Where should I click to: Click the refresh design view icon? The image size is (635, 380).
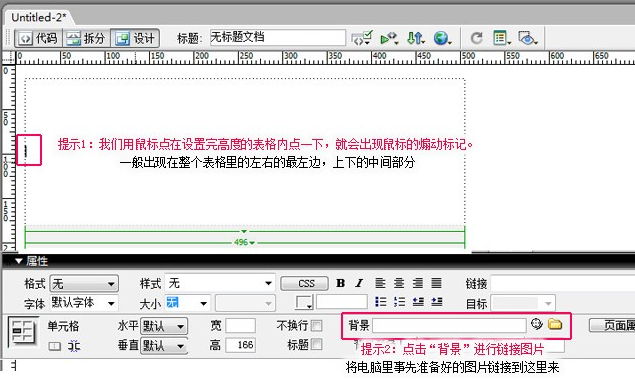(477, 38)
